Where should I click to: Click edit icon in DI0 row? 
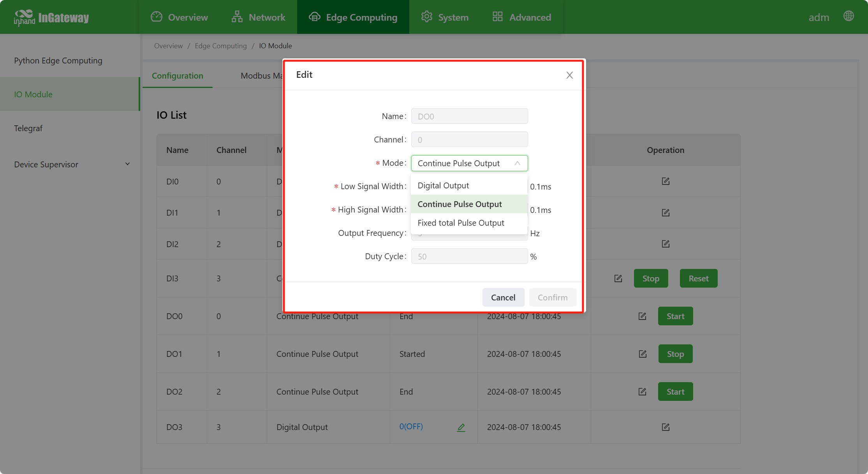click(x=666, y=181)
